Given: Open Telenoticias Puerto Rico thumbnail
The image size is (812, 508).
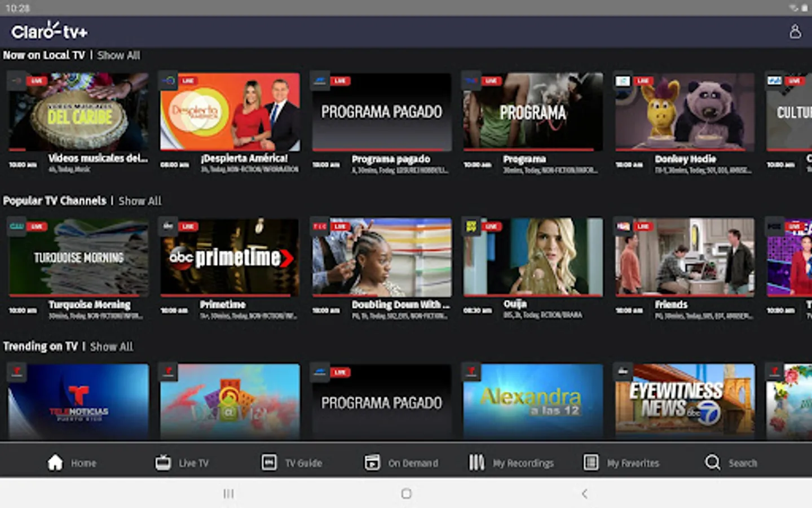Looking at the screenshot, I should click(x=78, y=401).
